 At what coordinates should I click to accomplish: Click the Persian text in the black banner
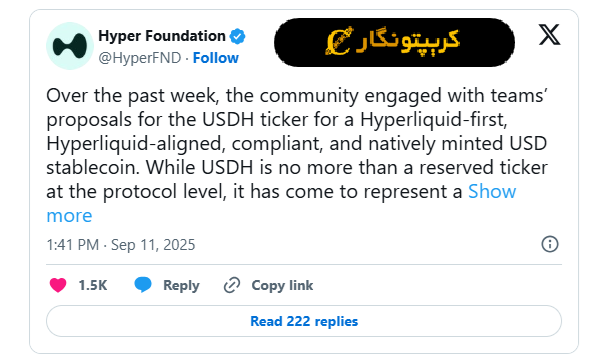point(408,40)
